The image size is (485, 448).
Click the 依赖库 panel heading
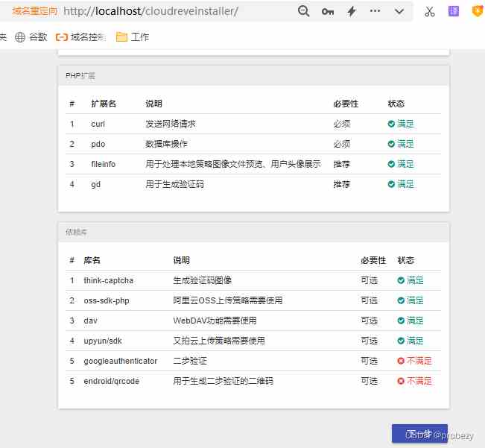[76, 232]
